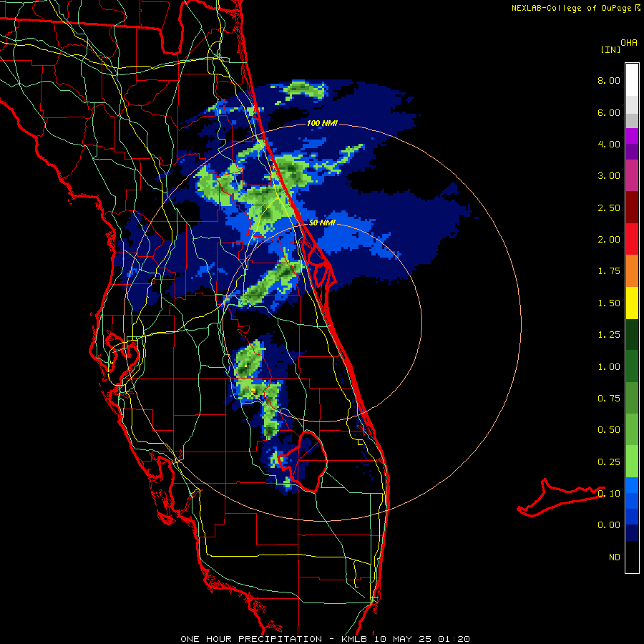Click the ONE HOUR PRECIPITATION title text
The height and width of the screenshot is (644, 644).
click(x=251, y=639)
